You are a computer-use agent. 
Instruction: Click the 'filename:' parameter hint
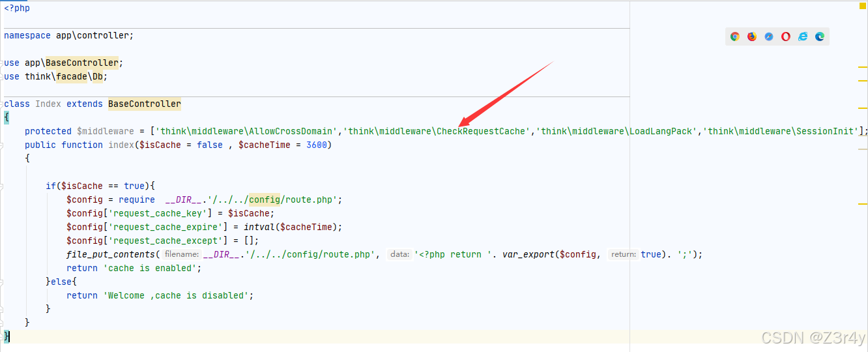click(181, 254)
